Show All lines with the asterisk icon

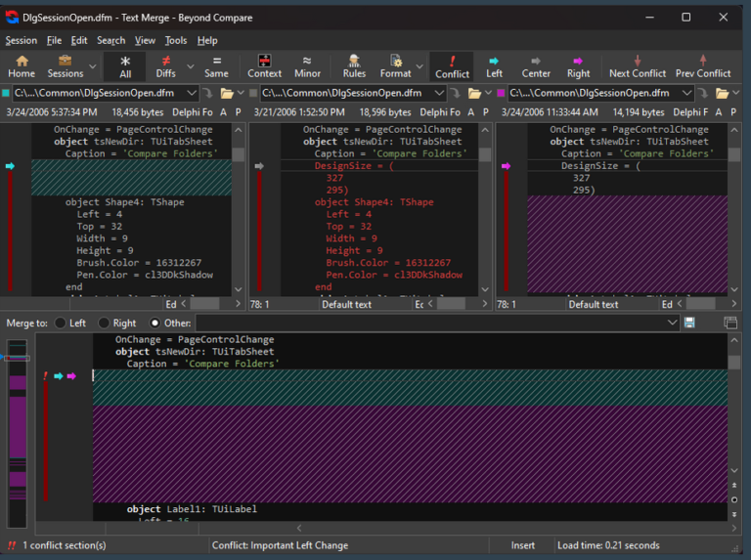[125, 66]
